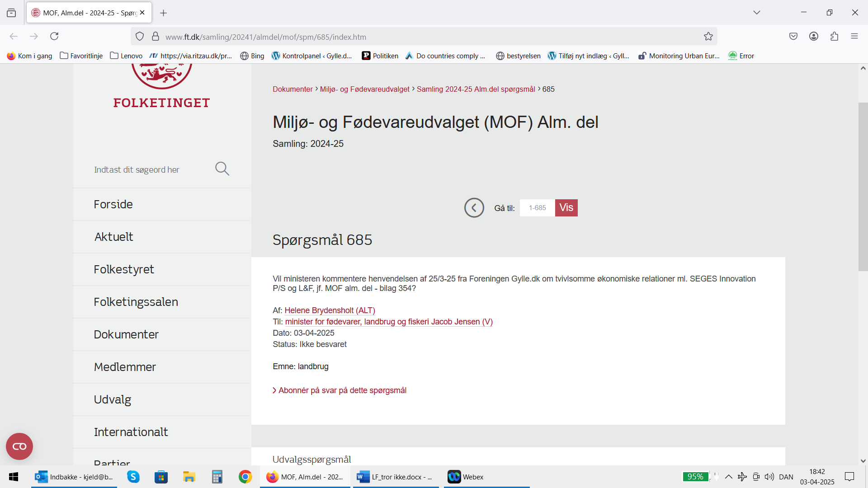Viewport: 868px width, 488px height.
Task: Open Outlook Indbakke in the taskbar
Action: (74, 477)
